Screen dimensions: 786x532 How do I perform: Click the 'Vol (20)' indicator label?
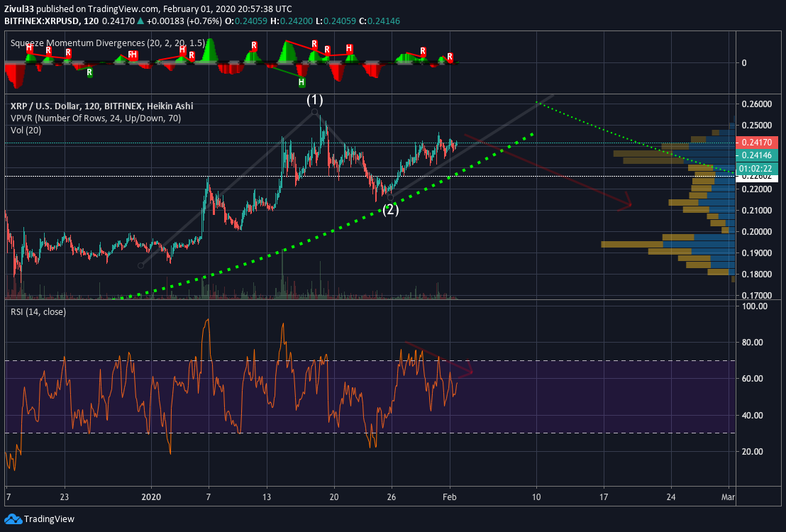(x=26, y=131)
